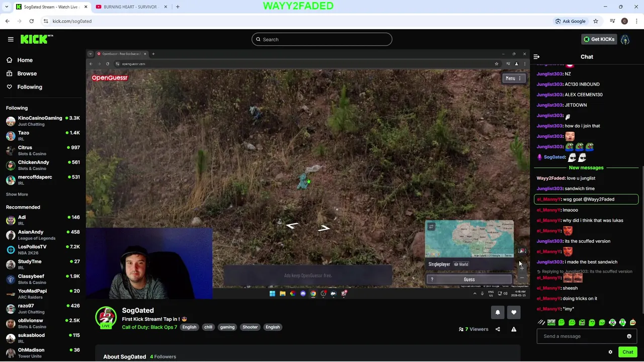
Task: Open ChickenAndy channel
Action: [x=43, y=165]
